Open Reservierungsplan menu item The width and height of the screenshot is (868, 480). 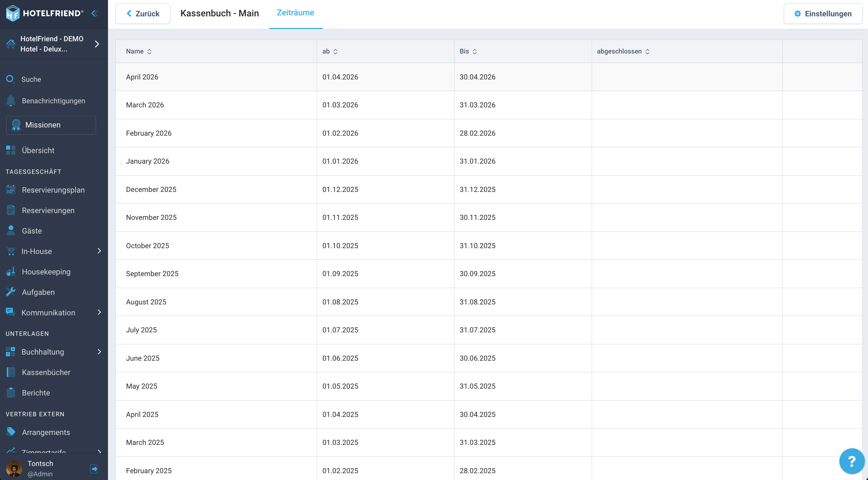pyautogui.click(x=54, y=190)
